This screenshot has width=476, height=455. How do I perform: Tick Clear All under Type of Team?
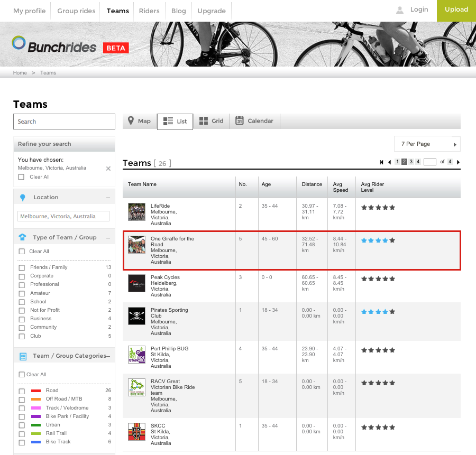[22, 252]
